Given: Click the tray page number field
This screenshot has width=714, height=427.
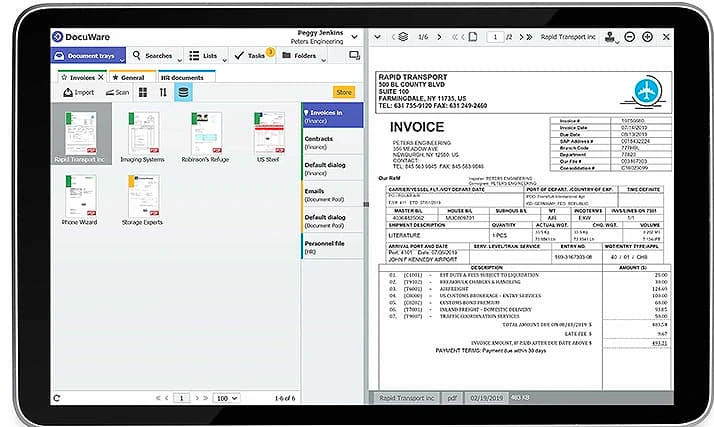Looking at the screenshot, I should click(182, 398).
